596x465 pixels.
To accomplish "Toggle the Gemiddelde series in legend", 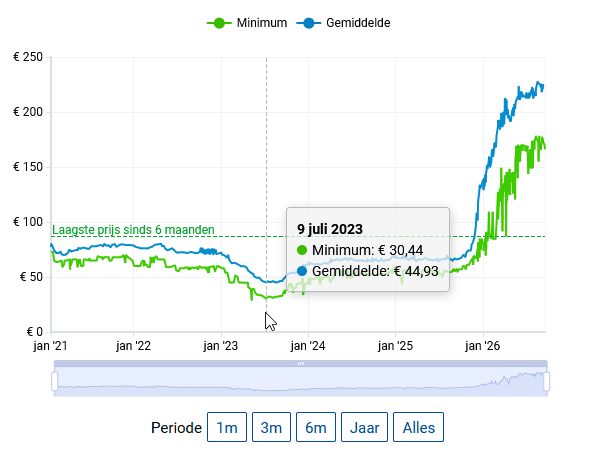I will tap(343, 23).
